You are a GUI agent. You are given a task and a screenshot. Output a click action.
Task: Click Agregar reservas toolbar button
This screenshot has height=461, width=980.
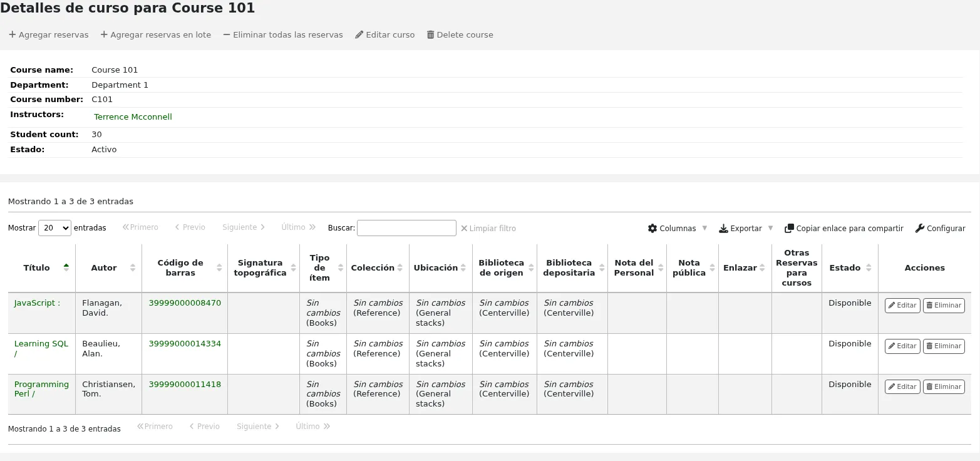point(49,35)
